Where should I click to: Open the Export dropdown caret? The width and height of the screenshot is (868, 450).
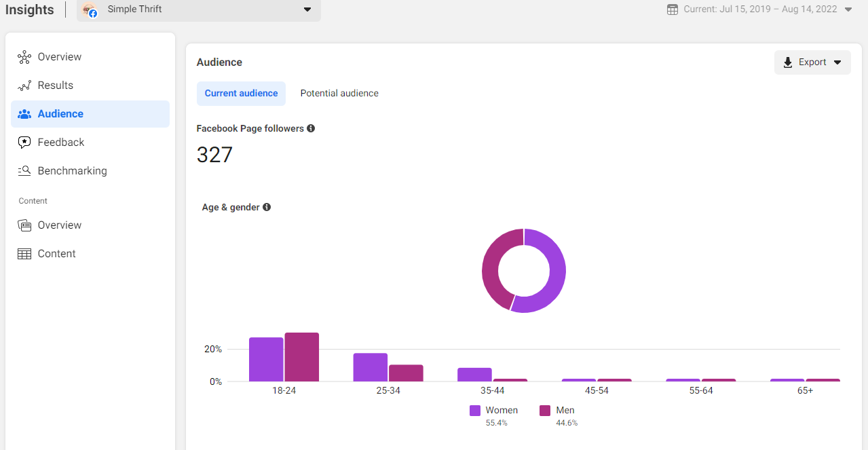tap(837, 62)
